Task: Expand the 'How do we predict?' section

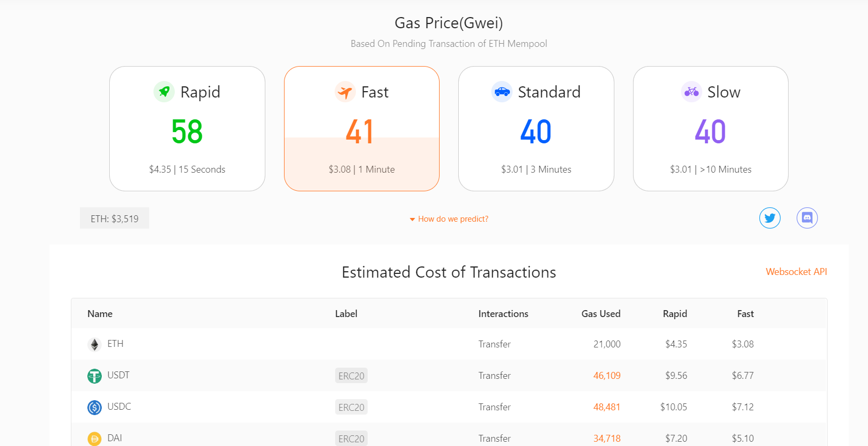Action: point(449,219)
